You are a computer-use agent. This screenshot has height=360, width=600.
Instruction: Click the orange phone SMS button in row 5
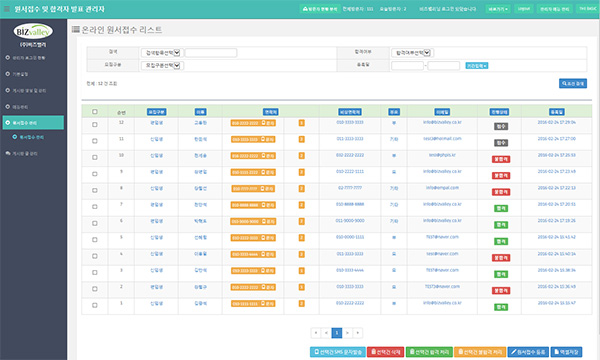[x=253, y=238]
